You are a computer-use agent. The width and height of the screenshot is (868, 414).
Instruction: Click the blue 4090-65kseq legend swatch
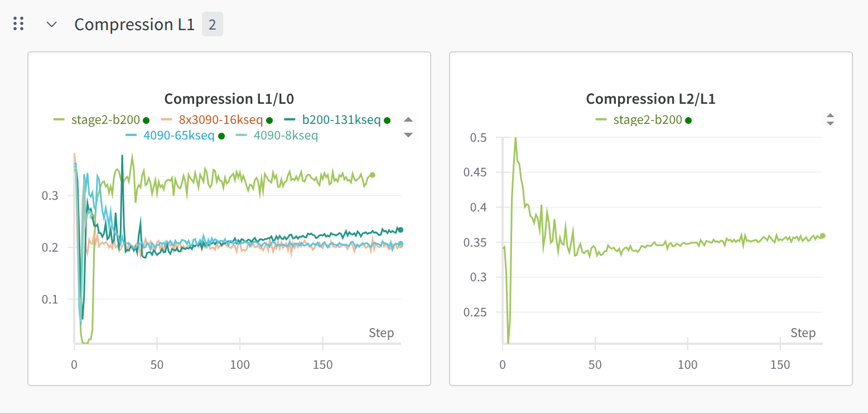coord(132,135)
